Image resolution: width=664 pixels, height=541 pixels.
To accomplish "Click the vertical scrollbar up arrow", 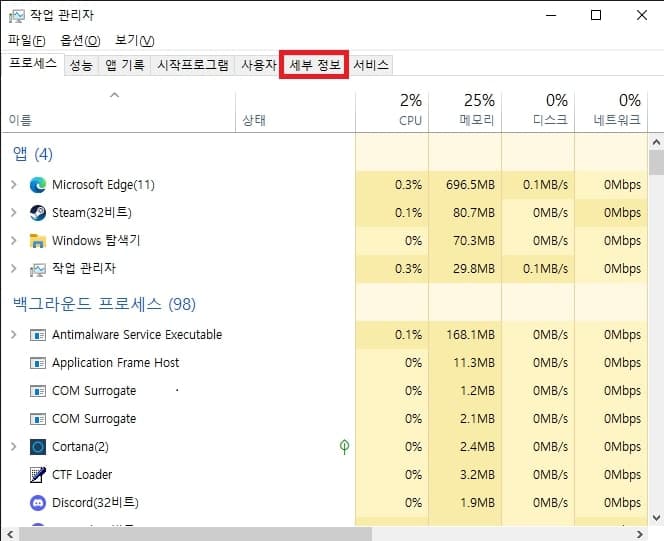I will click(x=656, y=142).
